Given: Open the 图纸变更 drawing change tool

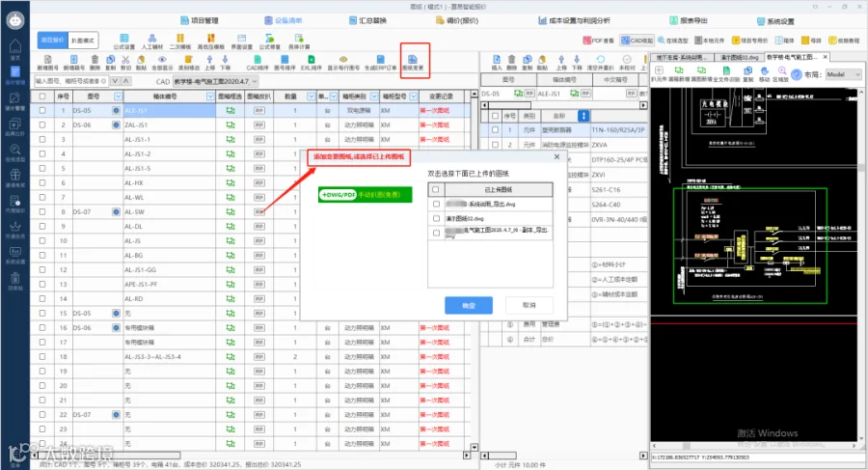Looking at the screenshot, I should tap(413, 62).
